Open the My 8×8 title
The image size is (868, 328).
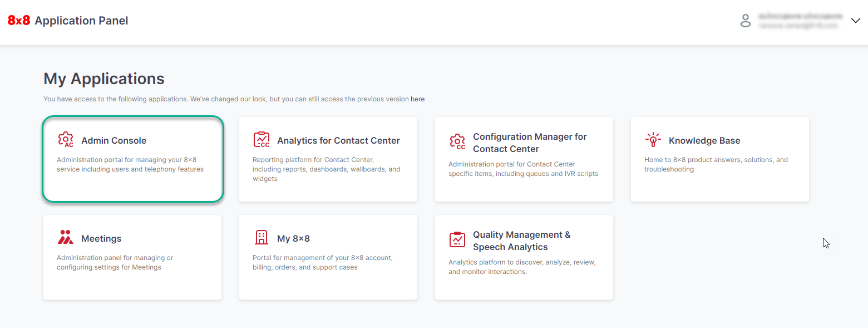tap(293, 238)
